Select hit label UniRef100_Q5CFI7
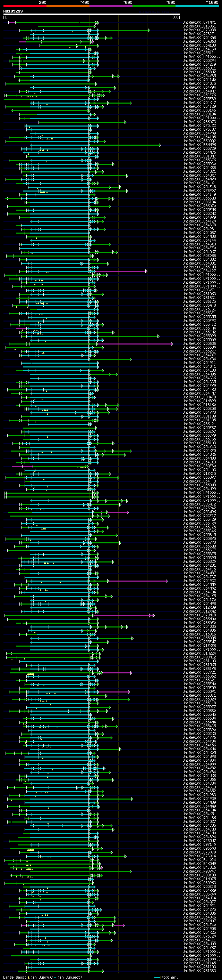222x980 pixels. tap(199, 516)
